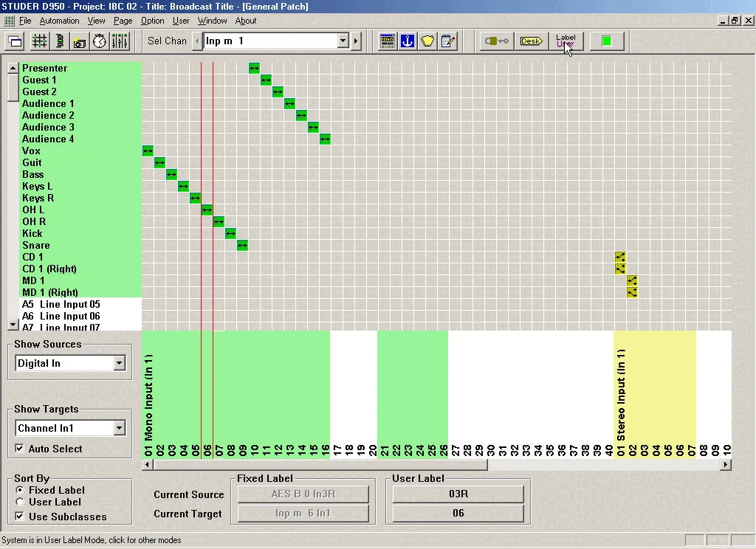The width and height of the screenshot is (756, 549).
Task: Open the Page menu
Action: 123,21
